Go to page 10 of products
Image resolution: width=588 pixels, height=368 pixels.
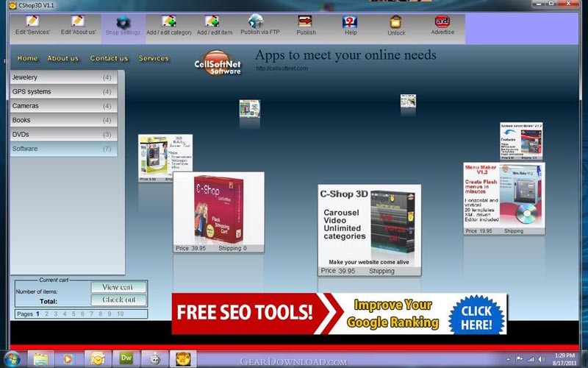120,314
